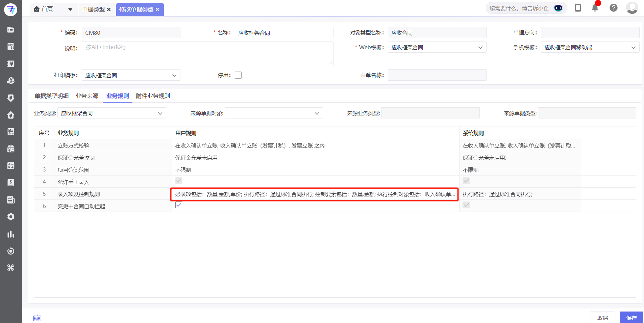The height and width of the screenshot is (323, 644).
Task: Switch to the 业务来源 tab
Action: pos(87,96)
